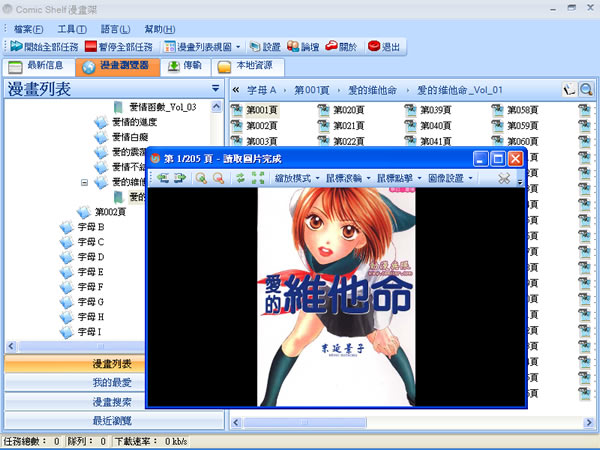Click the previous page arrow in viewer toolbar
The image size is (600, 450).
point(162,177)
